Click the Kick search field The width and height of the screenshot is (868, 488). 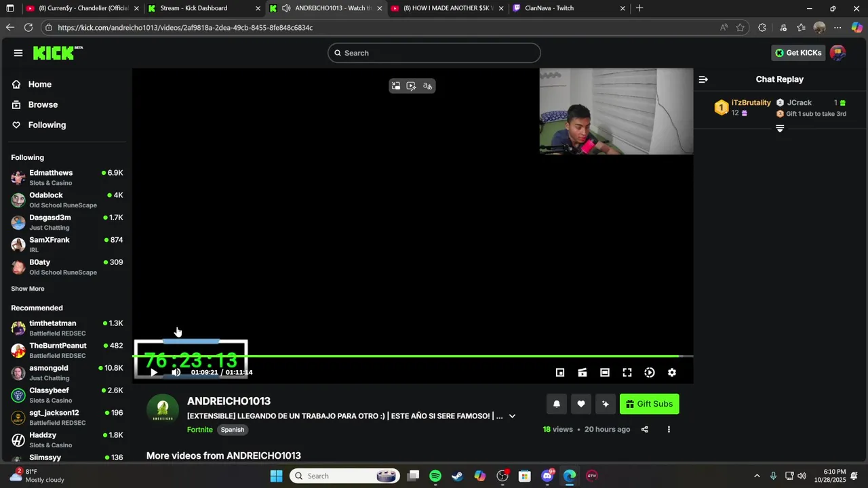tap(434, 53)
